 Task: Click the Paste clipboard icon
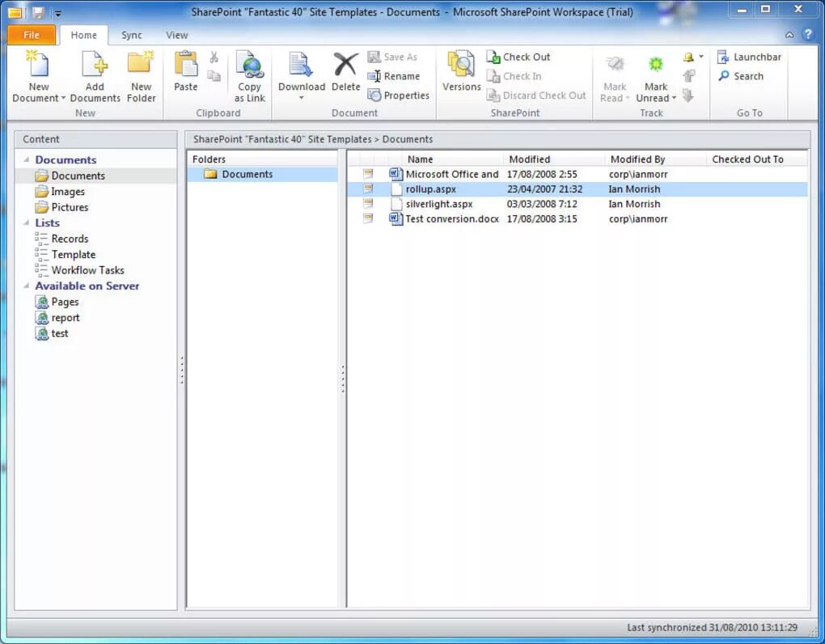click(x=186, y=64)
